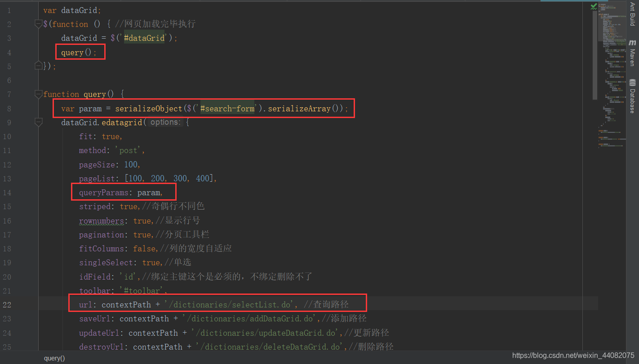Click line number 14 in the gutter

coord(7,193)
